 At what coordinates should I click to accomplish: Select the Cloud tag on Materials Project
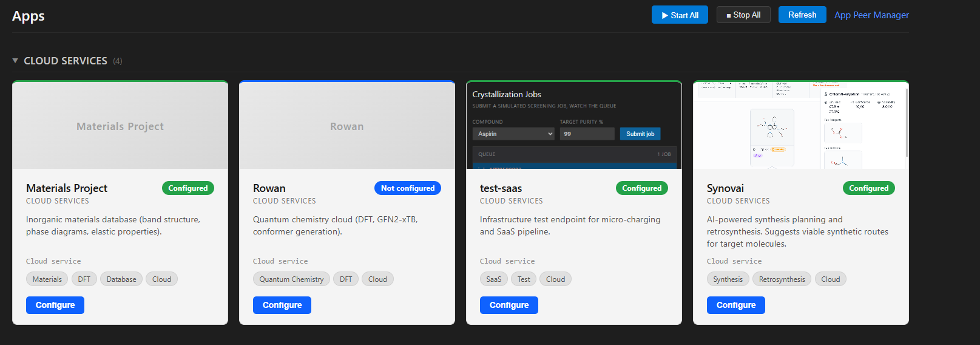[161, 279]
